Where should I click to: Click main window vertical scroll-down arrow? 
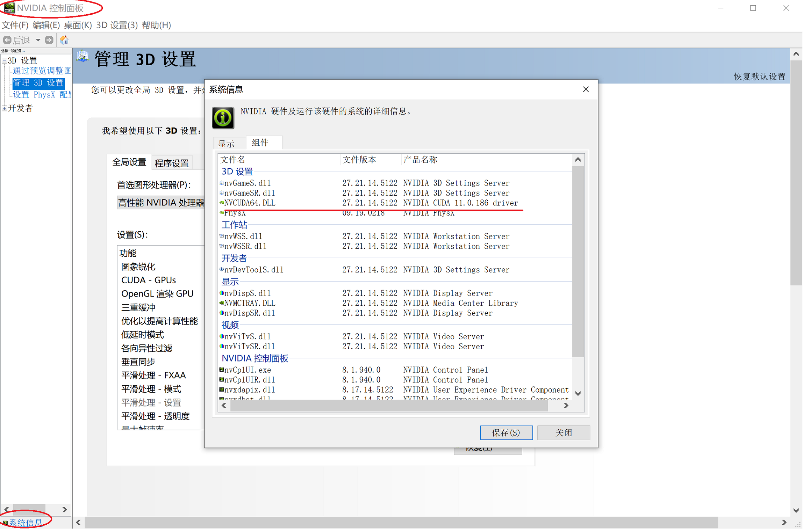click(x=796, y=510)
